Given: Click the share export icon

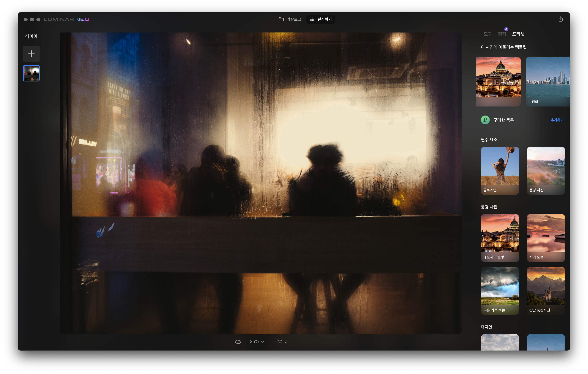Looking at the screenshot, I should click(560, 19).
